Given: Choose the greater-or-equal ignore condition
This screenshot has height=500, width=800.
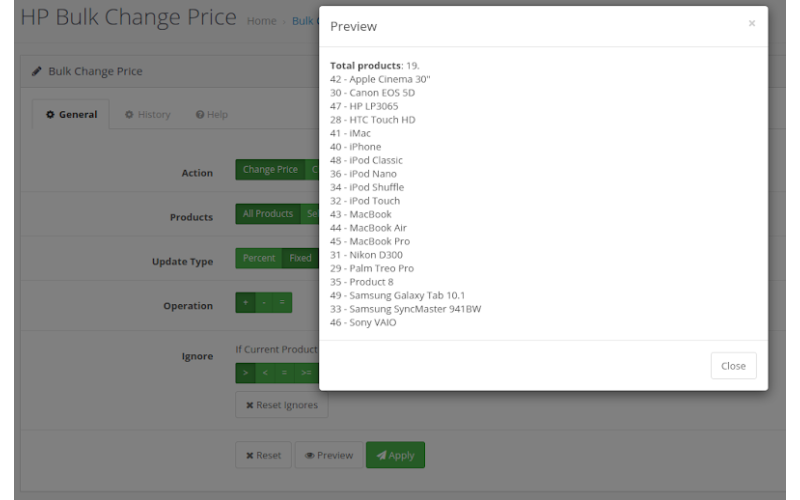Looking at the screenshot, I should (x=306, y=373).
